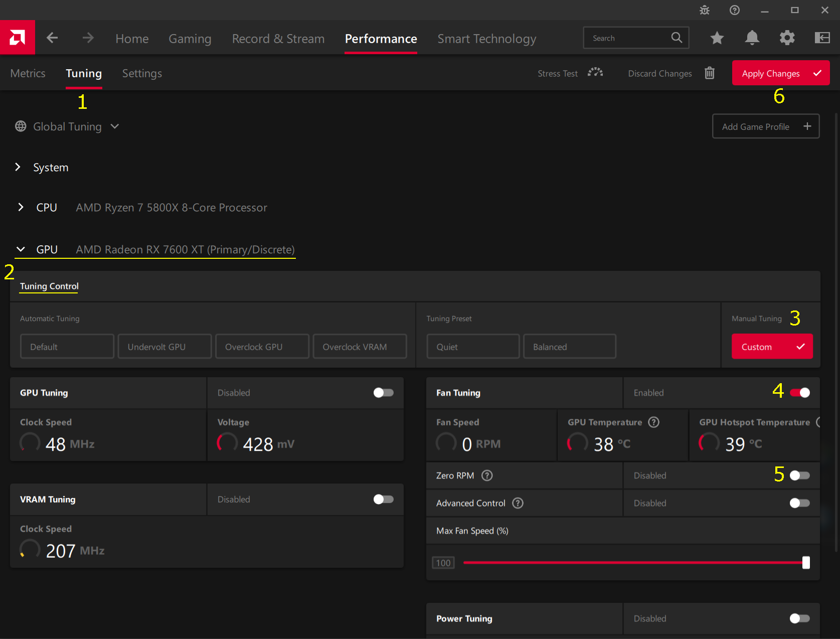
Task: Open favorites star icon
Action: pos(717,38)
